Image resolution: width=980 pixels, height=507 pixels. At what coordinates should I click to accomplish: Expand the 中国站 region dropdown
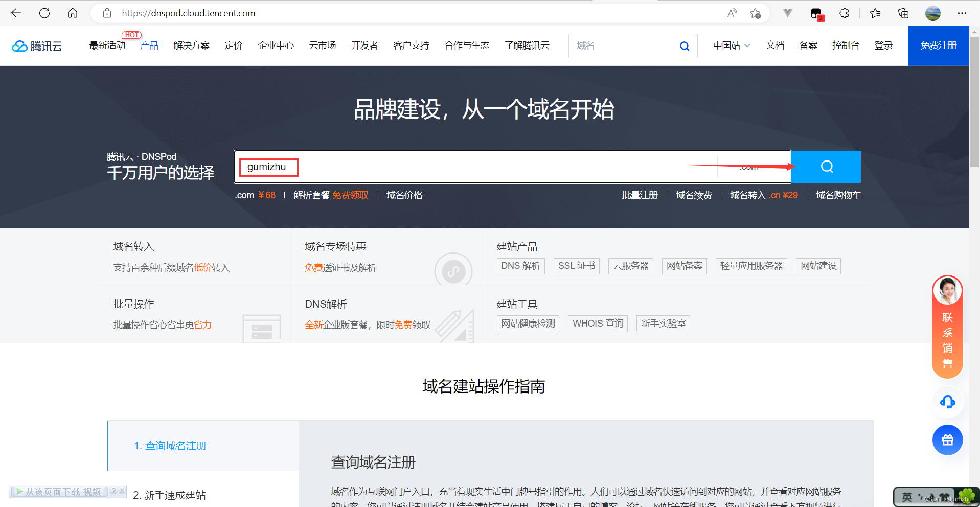(732, 45)
